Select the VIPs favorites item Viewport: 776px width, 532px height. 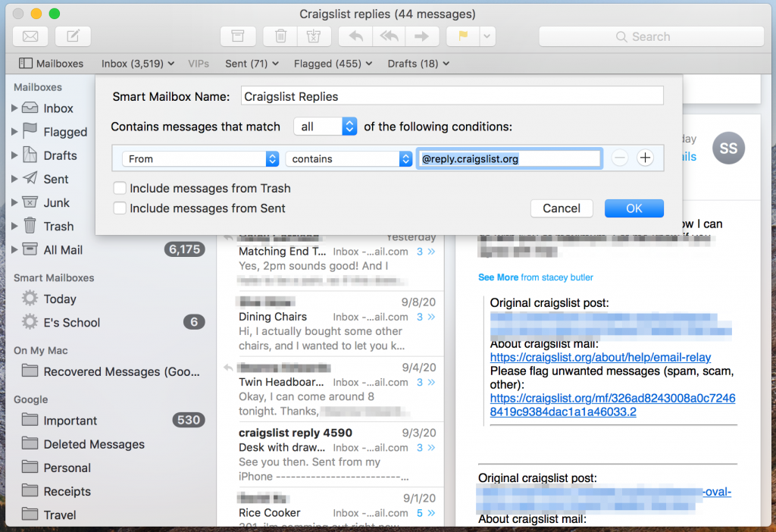pos(199,64)
